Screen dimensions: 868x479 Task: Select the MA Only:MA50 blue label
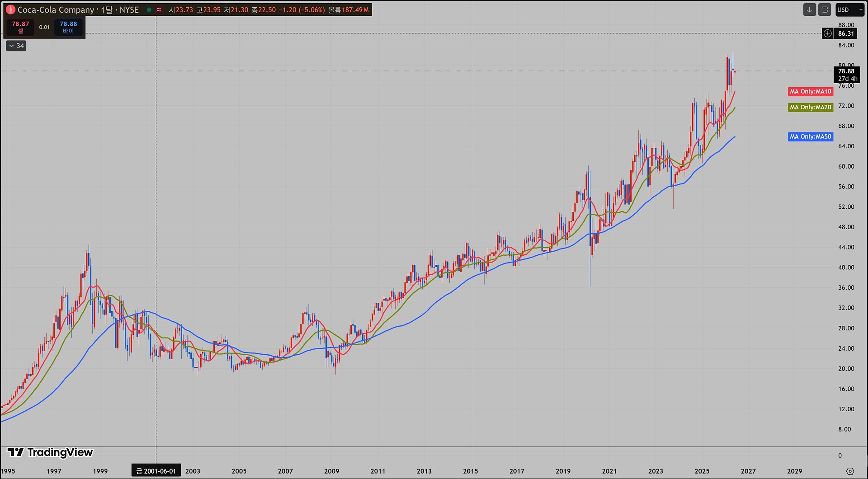pos(811,136)
